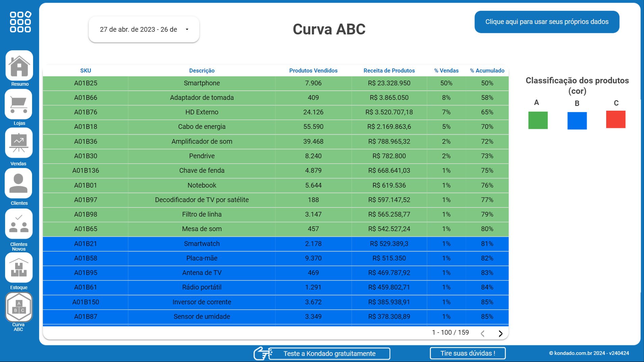Select the blue class B color swatch
This screenshot has height=362, width=644.
coord(577,120)
